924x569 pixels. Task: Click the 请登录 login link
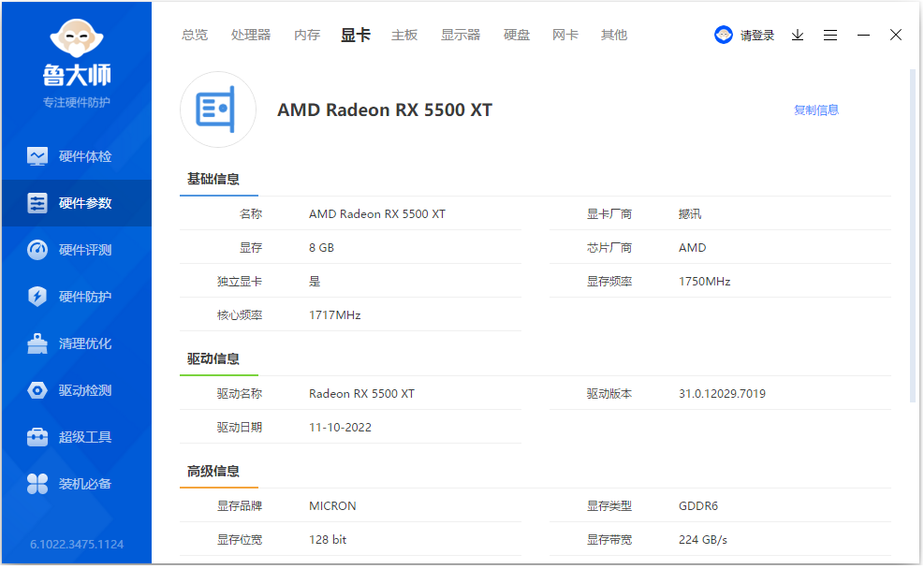tap(757, 36)
